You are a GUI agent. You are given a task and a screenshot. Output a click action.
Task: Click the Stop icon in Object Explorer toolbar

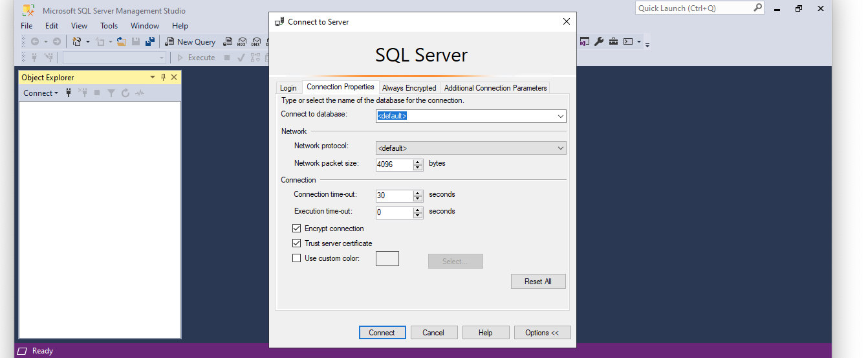click(x=97, y=93)
